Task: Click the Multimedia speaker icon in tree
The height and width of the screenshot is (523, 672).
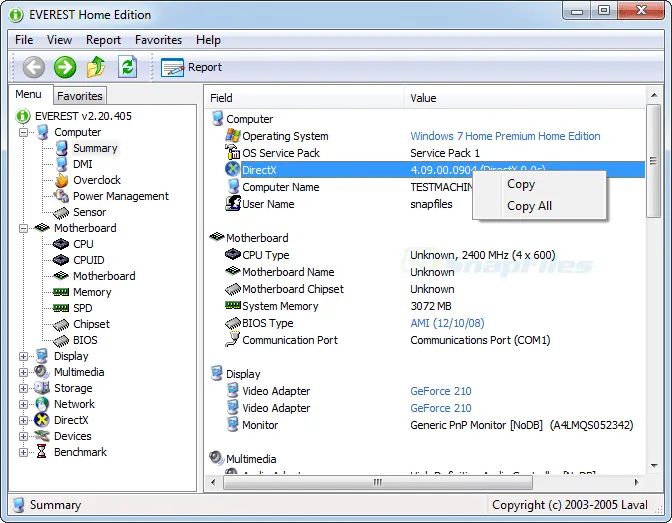Action: pyautogui.click(x=42, y=372)
